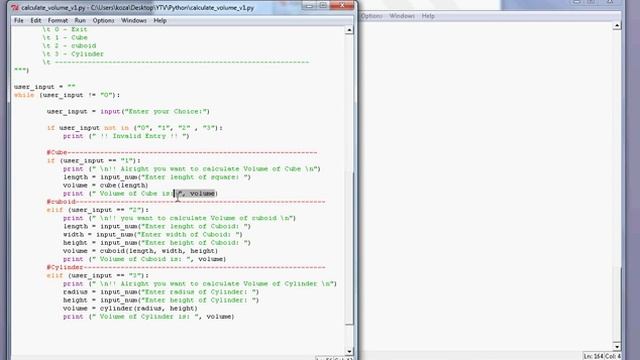
Task: Click the 'Enter your Choice:' input line
Action: tap(128, 111)
